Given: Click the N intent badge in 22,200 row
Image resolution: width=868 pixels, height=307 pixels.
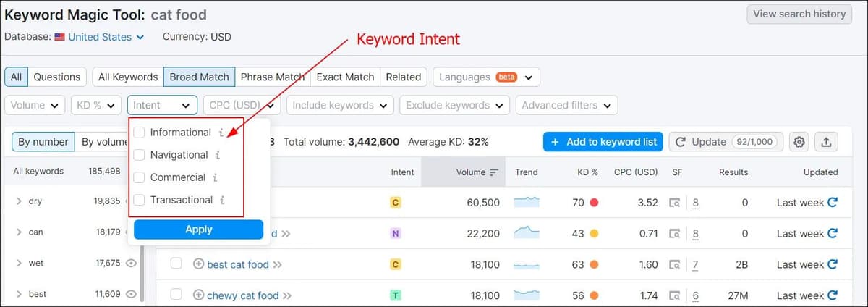Looking at the screenshot, I should 395,233.
